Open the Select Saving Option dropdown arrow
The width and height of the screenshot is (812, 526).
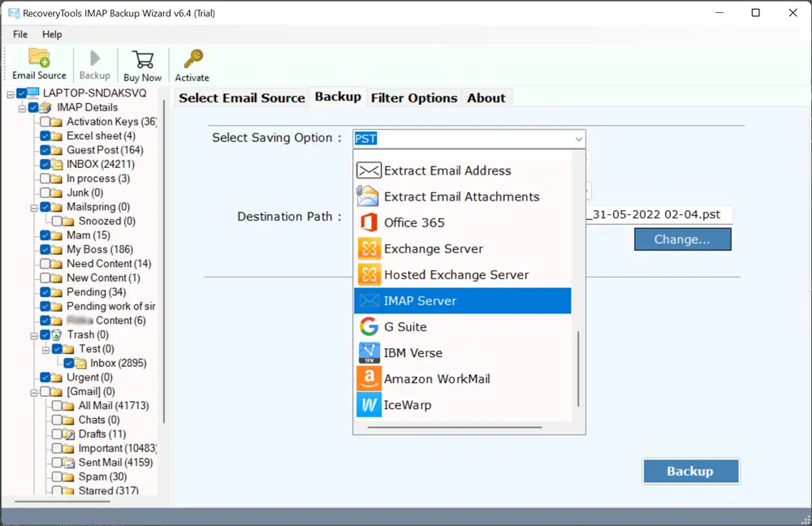578,139
